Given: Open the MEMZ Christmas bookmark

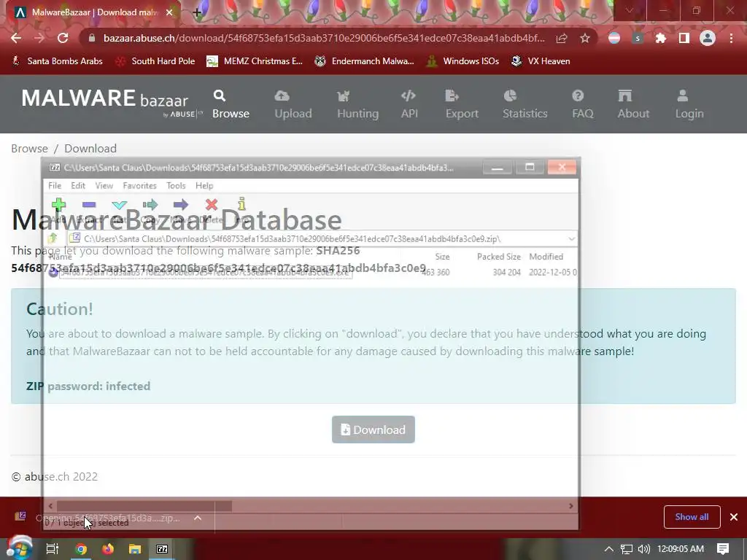Looking at the screenshot, I should pyautogui.click(x=255, y=61).
